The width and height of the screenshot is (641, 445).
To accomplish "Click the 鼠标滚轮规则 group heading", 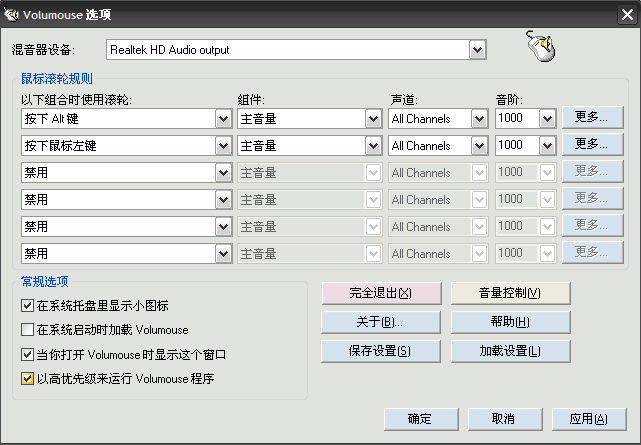I will point(57,78).
